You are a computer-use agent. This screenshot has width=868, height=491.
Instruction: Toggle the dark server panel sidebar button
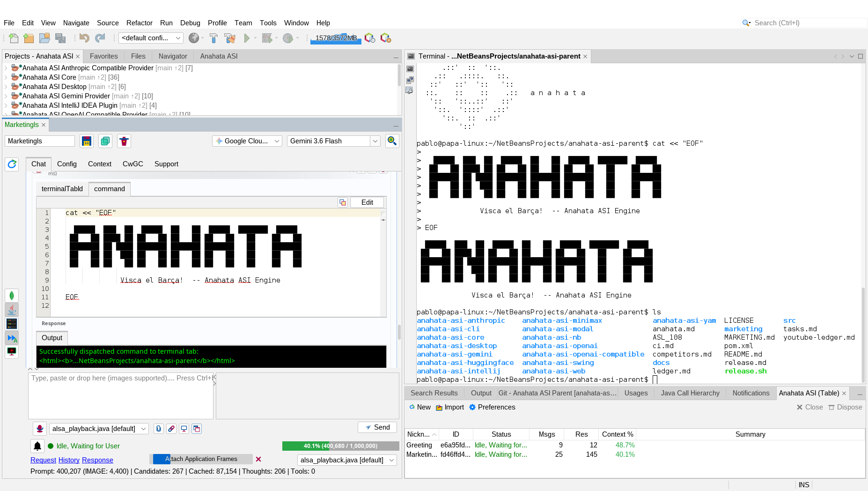[12, 324]
